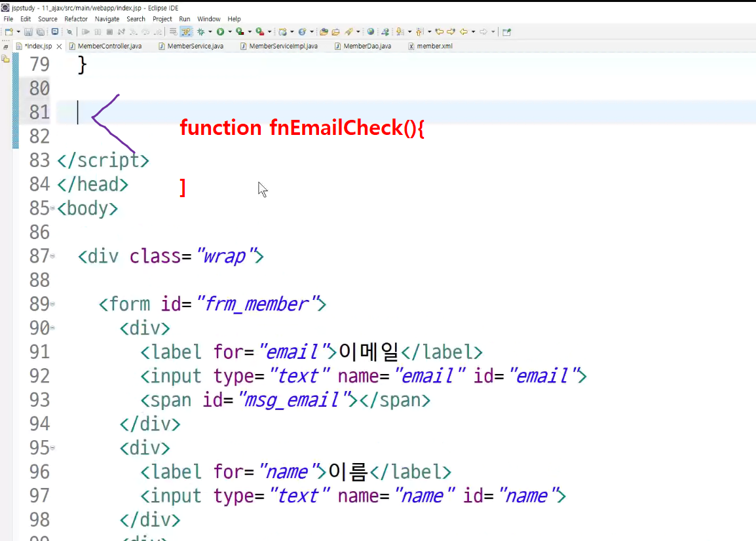
Task: Open the Edit menu
Action: 26,19
